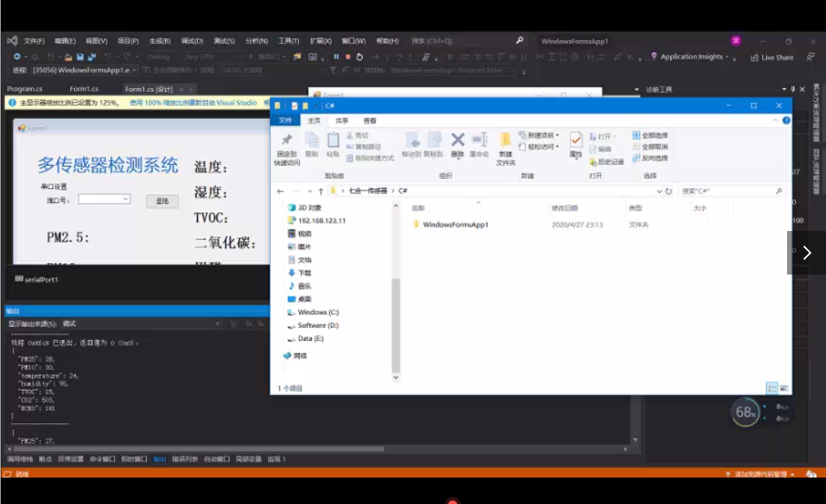The height and width of the screenshot is (504, 826).
Task: Click the right arrow overlay button
Action: 807,253
